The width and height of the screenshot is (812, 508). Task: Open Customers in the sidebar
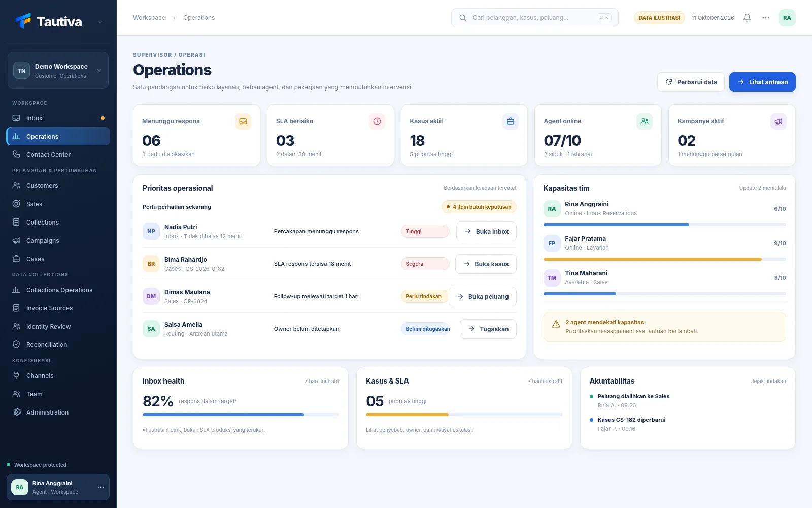tap(58, 185)
